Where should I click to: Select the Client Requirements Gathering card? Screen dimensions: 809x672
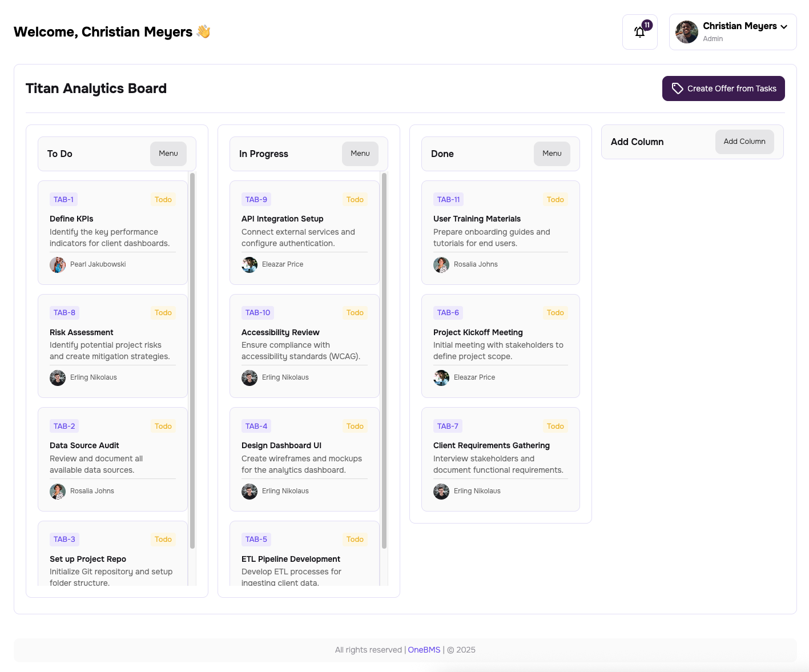pos(500,460)
